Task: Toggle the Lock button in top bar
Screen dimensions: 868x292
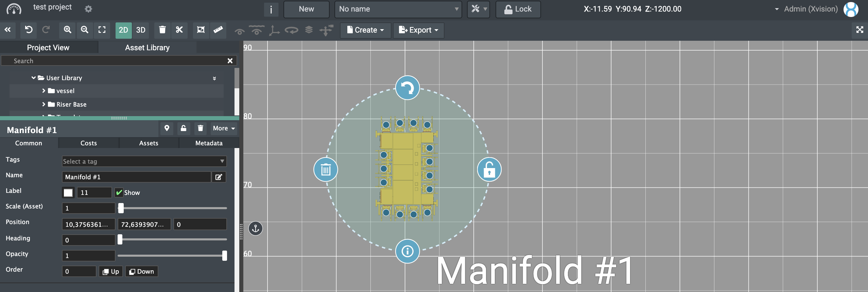Action: (x=518, y=9)
